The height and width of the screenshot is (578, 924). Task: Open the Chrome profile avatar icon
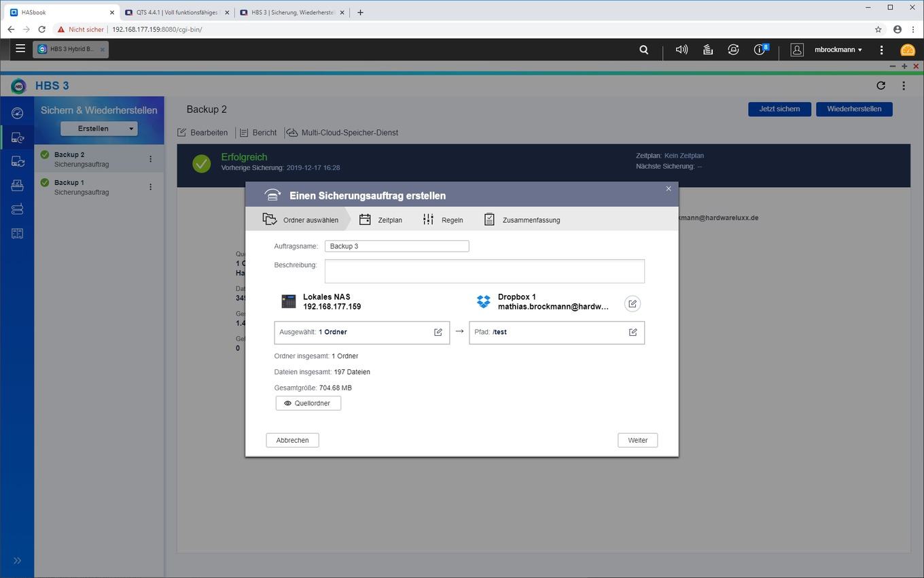point(898,29)
